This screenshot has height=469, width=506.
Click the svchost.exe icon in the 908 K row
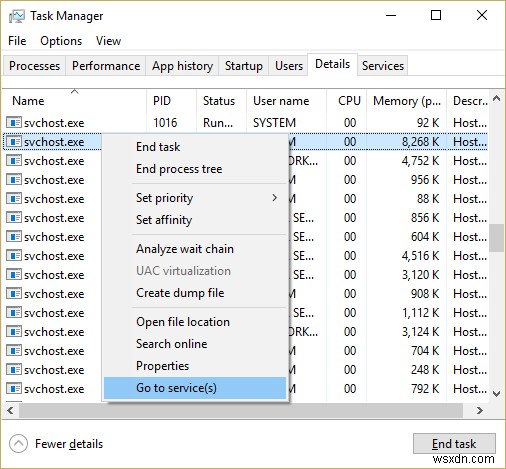coord(14,294)
